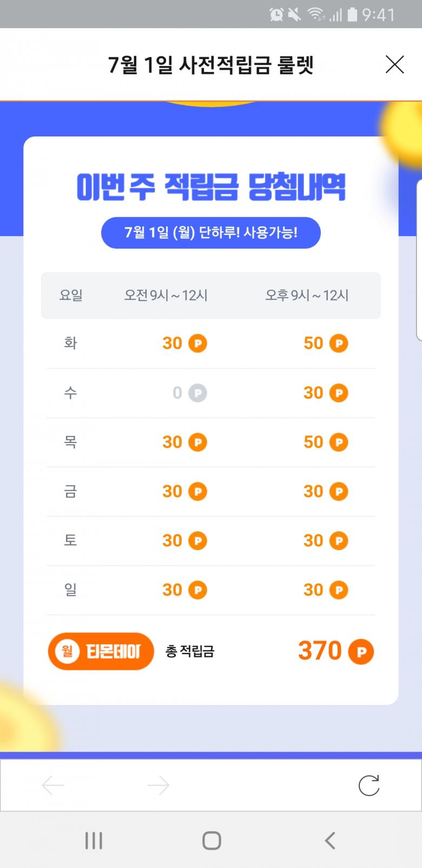Tap the gray point coin in the 수 row
422x868 pixels.
(197, 393)
